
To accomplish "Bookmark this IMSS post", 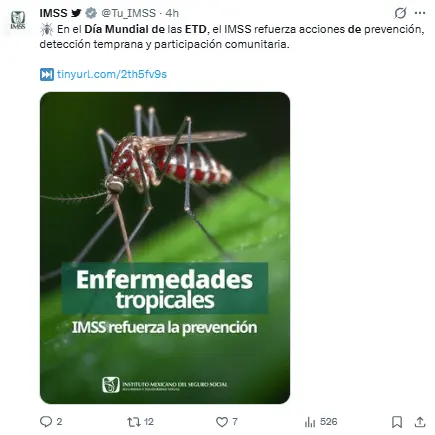I will pyautogui.click(x=397, y=422).
